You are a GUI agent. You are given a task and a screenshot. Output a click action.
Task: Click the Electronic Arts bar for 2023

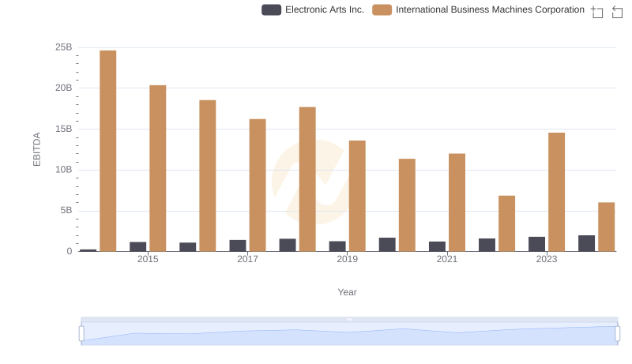[537, 244]
